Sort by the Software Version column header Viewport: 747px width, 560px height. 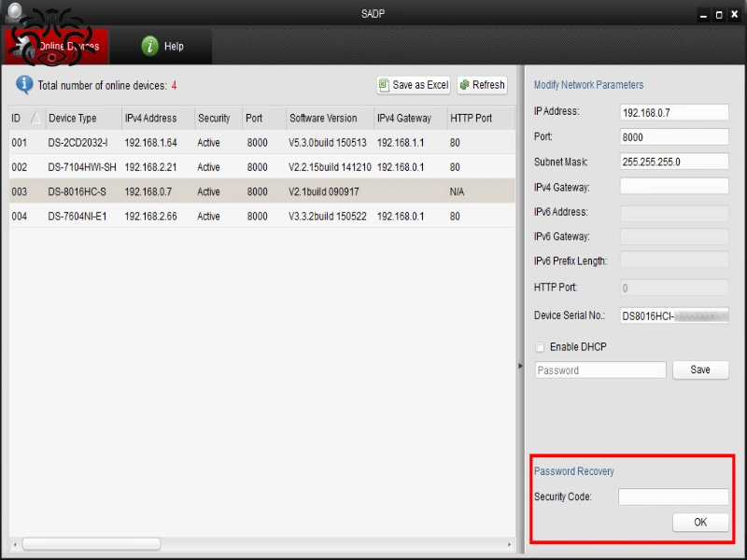click(x=323, y=119)
